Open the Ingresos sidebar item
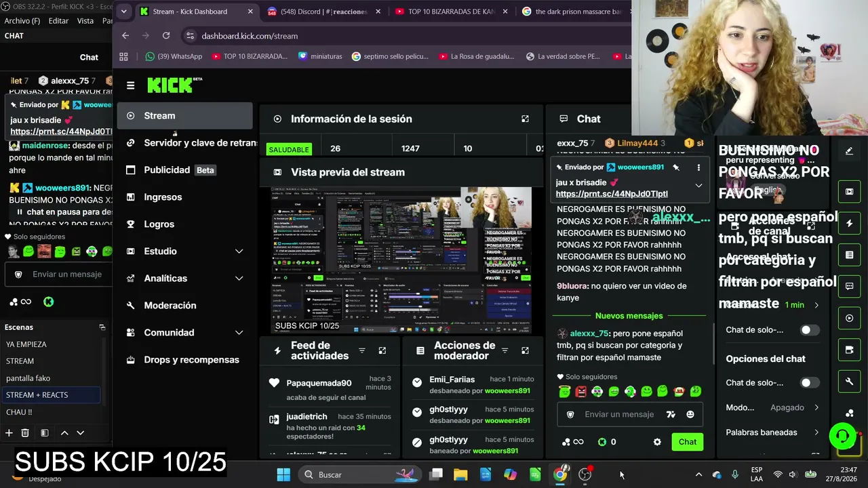The height and width of the screenshot is (488, 868). [184, 197]
